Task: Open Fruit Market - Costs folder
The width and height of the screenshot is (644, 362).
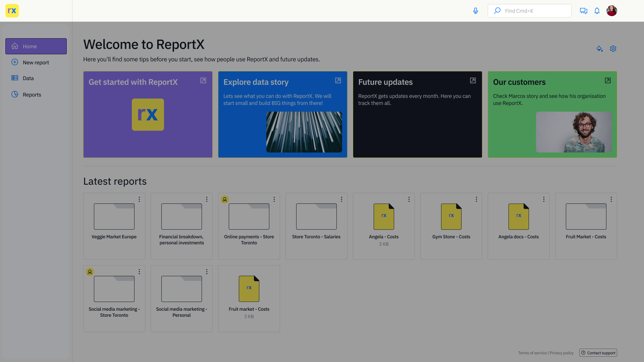Action: point(586,217)
